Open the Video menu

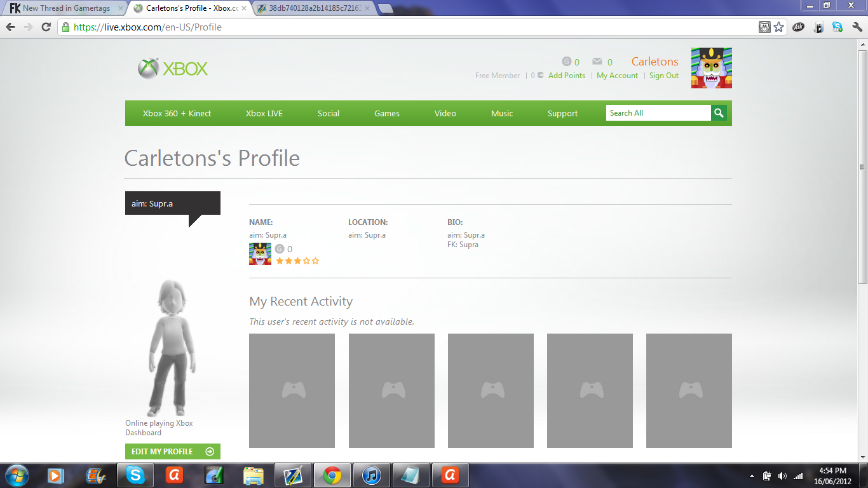[445, 113]
